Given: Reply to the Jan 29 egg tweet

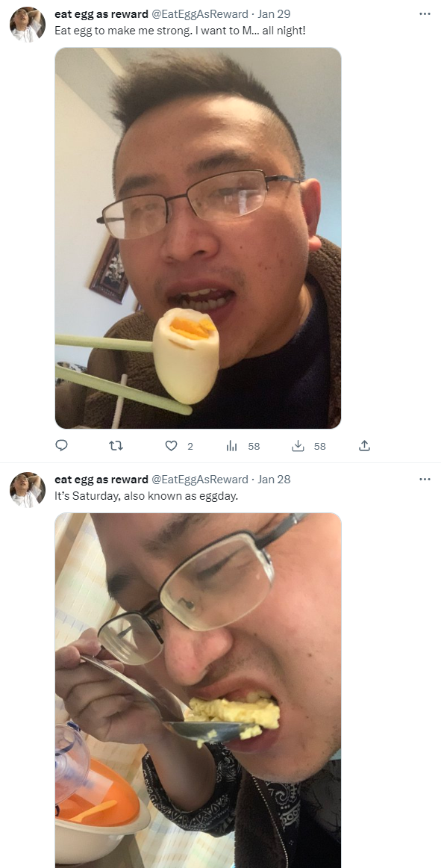Looking at the screenshot, I should (61, 446).
